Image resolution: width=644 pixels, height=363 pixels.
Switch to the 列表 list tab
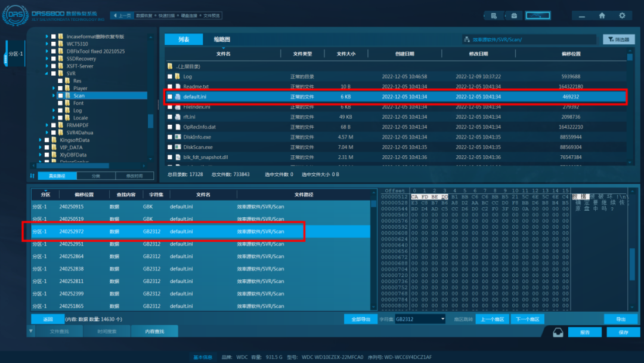184,39
